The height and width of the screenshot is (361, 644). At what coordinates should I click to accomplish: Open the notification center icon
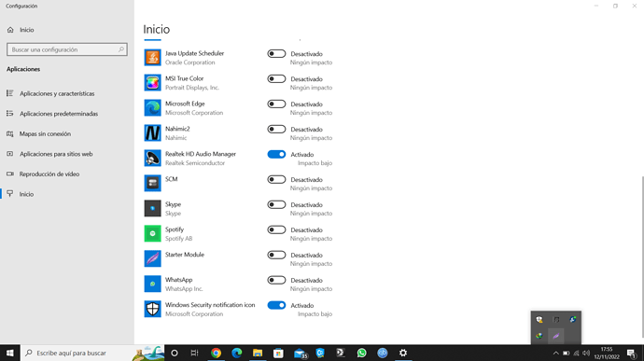click(x=632, y=354)
